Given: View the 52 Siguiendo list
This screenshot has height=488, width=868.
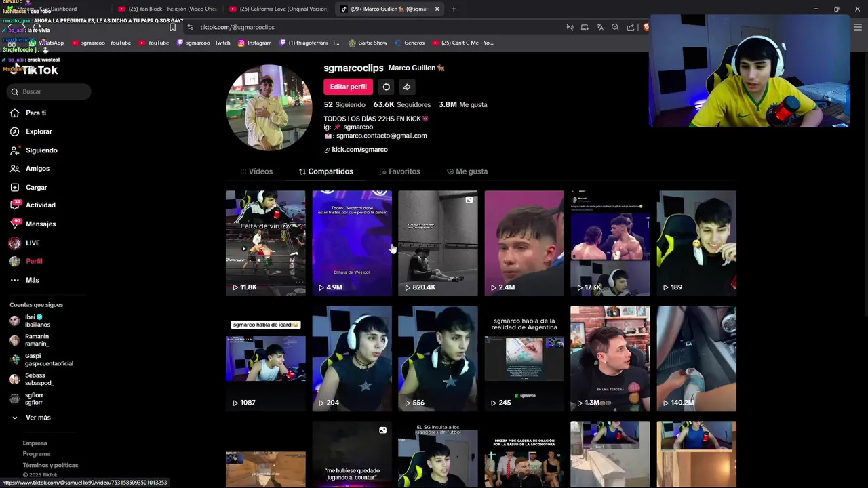Looking at the screenshot, I should click(x=344, y=105).
